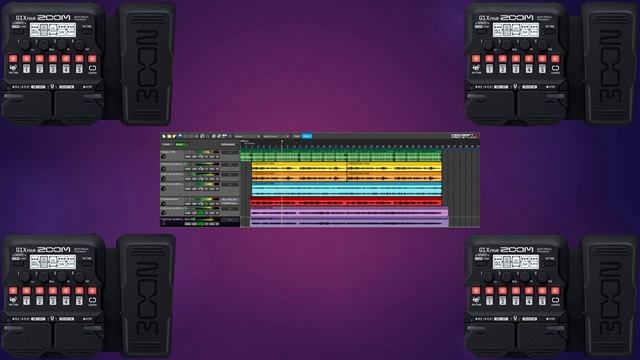This screenshot has width=640, height=360.
Task: Switch timeline ruler to Time mode
Action: click(x=296, y=136)
